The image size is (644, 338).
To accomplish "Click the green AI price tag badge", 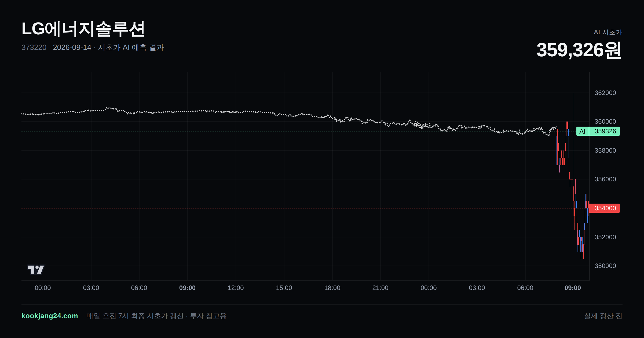I will pos(582,131).
